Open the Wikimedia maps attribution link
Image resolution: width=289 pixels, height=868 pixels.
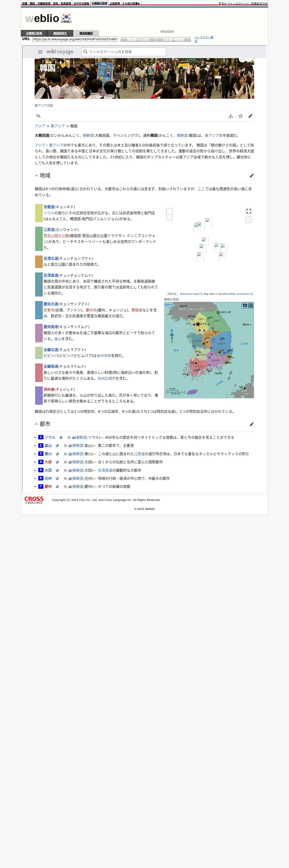191,294
